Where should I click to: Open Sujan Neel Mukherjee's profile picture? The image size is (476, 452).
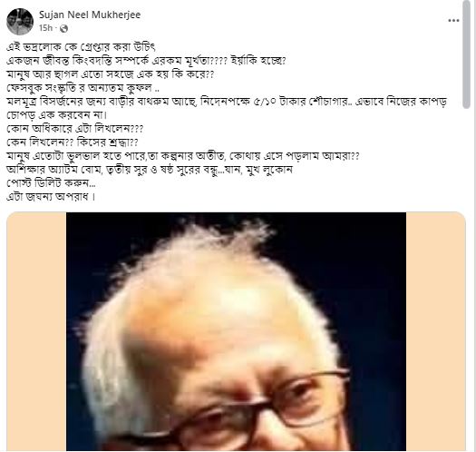(20, 22)
